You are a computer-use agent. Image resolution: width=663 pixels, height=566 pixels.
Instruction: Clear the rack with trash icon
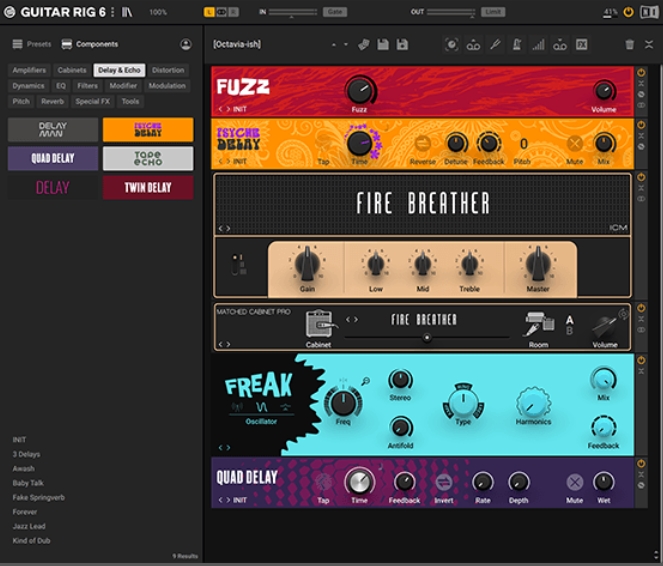coord(630,44)
